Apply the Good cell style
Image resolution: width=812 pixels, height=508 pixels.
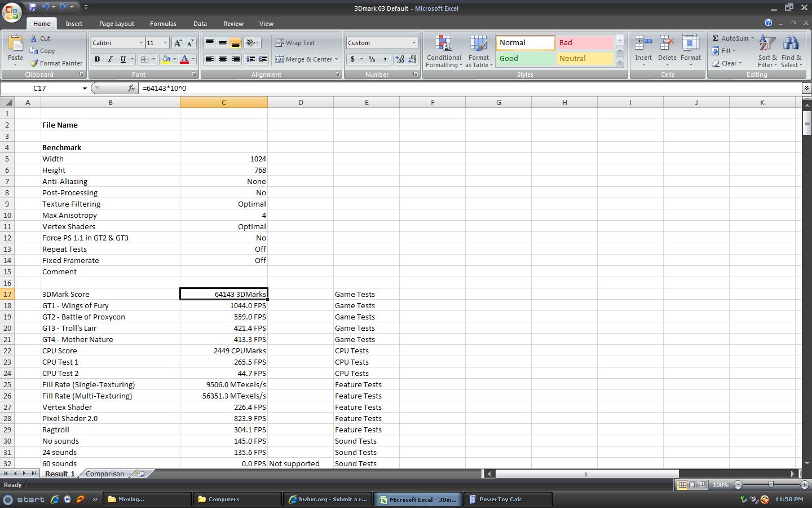[x=525, y=59]
